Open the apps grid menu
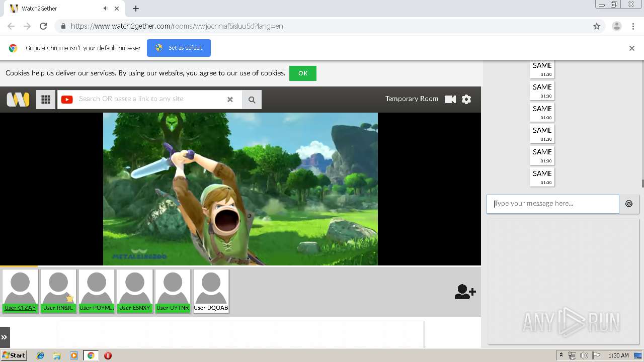Viewport: 644px width, 362px height. coord(46,100)
